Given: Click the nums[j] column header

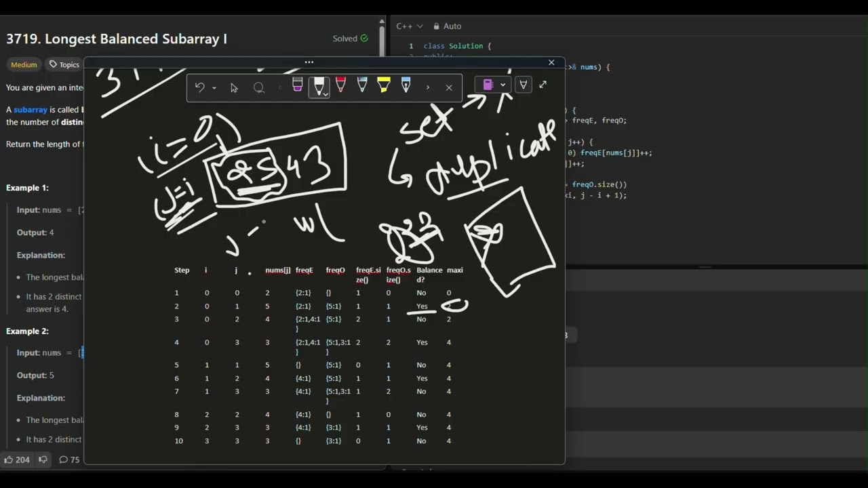Looking at the screenshot, I should click(278, 270).
